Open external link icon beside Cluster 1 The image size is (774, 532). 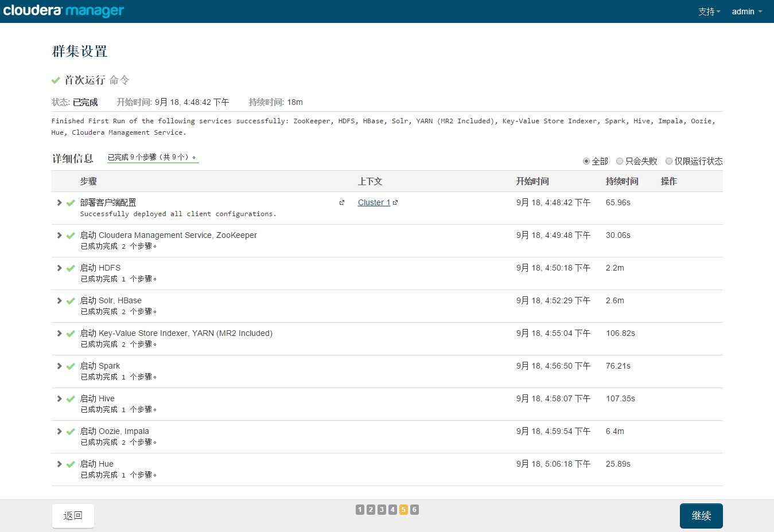[395, 202]
